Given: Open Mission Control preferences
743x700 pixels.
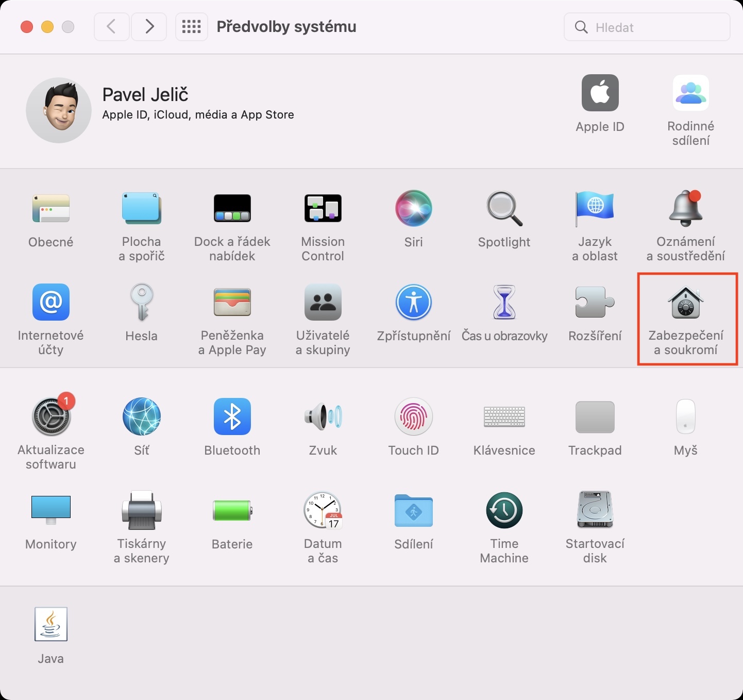Looking at the screenshot, I should 323,208.
